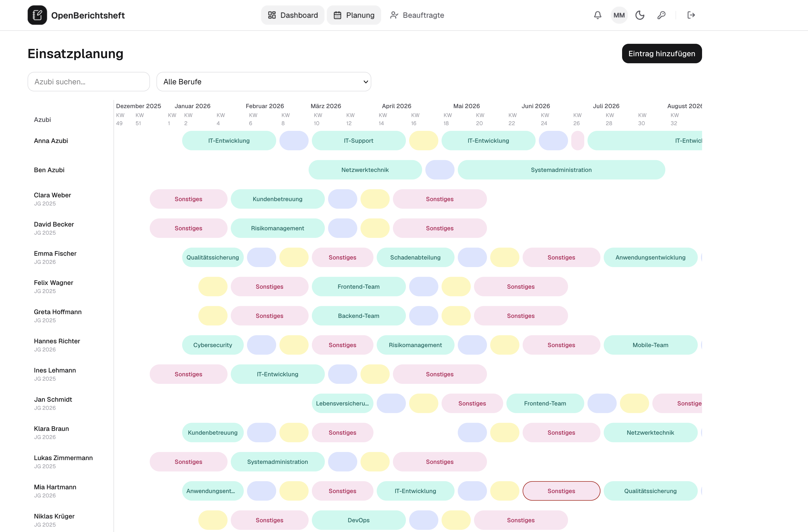The height and width of the screenshot is (532, 808).
Task: Focus the Azubi suchen search field
Action: (89, 81)
